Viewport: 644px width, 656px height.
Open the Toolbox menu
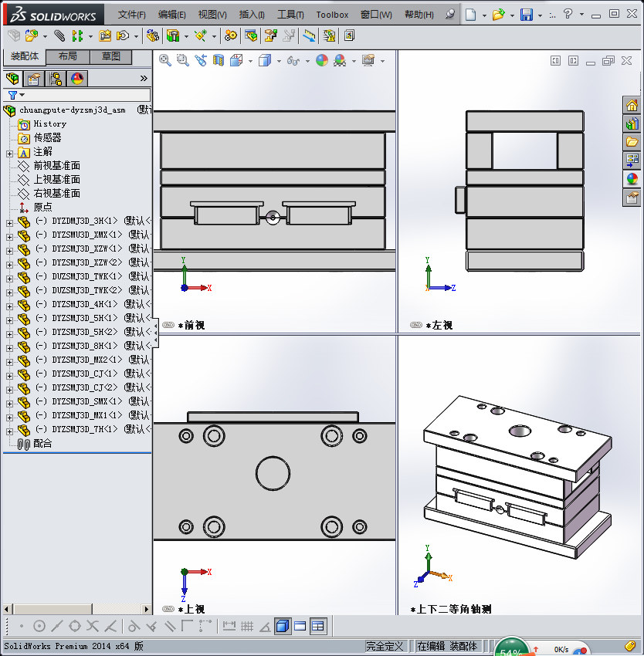pyautogui.click(x=332, y=15)
